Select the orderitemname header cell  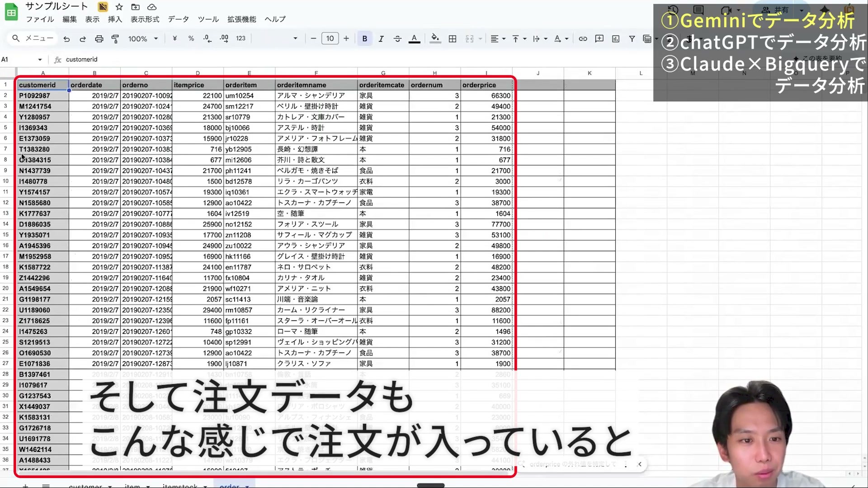pos(316,85)
